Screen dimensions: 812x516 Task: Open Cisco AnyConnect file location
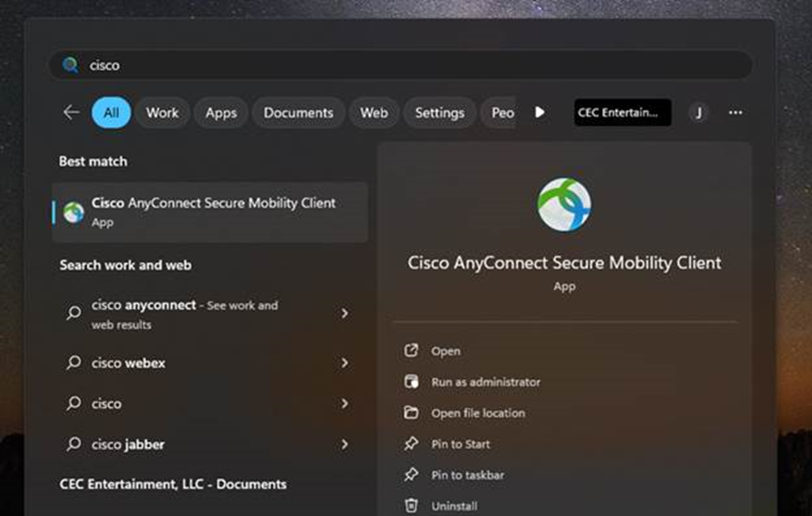pyautogui.click(x=480, y=413)
